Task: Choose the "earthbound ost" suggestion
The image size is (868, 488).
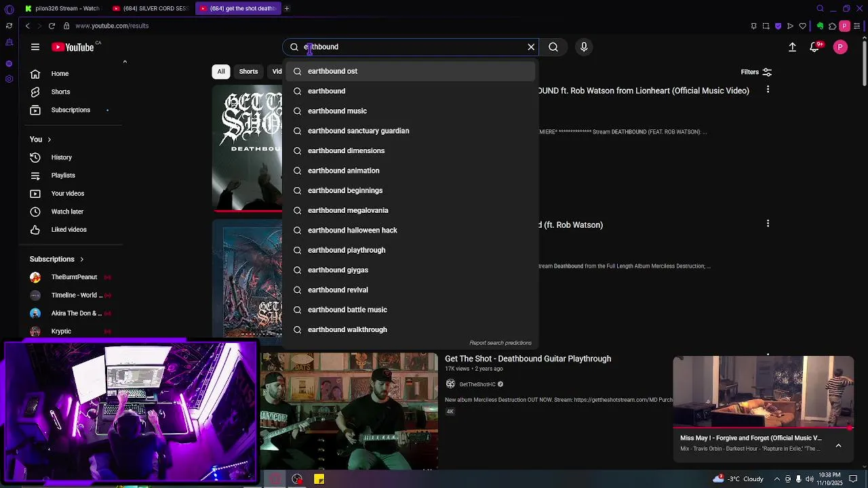Action: coord(410,71)
